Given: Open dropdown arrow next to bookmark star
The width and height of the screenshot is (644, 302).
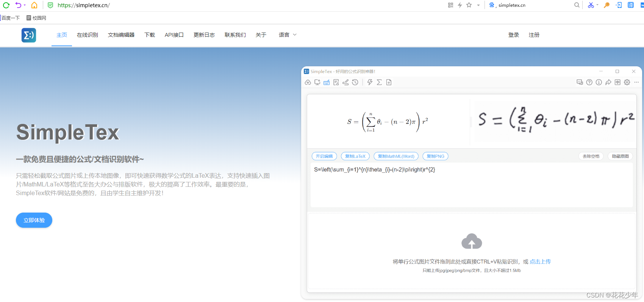Looking at the screenshot, I should [478, 5].
